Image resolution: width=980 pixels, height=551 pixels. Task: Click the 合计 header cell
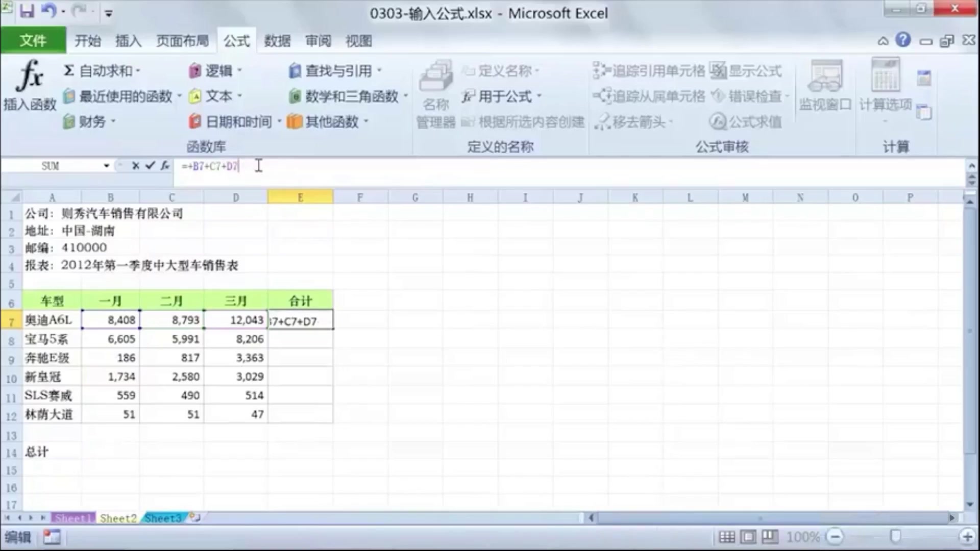coord(300,300)
